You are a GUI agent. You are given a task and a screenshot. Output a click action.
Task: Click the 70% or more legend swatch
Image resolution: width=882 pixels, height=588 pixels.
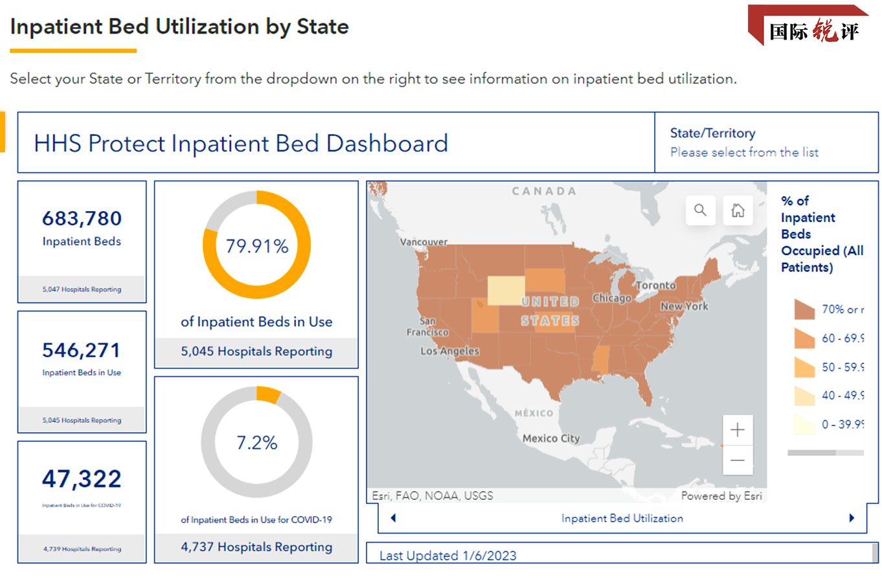(804, 310)
